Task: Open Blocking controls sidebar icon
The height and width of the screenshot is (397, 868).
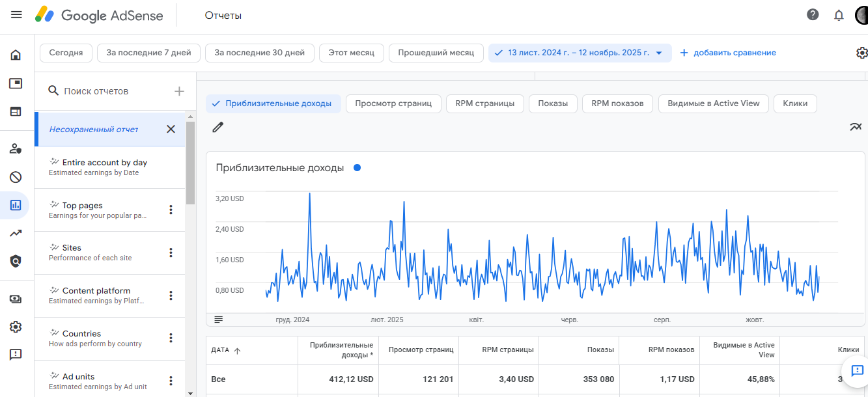Action: (x=16, y=177)
